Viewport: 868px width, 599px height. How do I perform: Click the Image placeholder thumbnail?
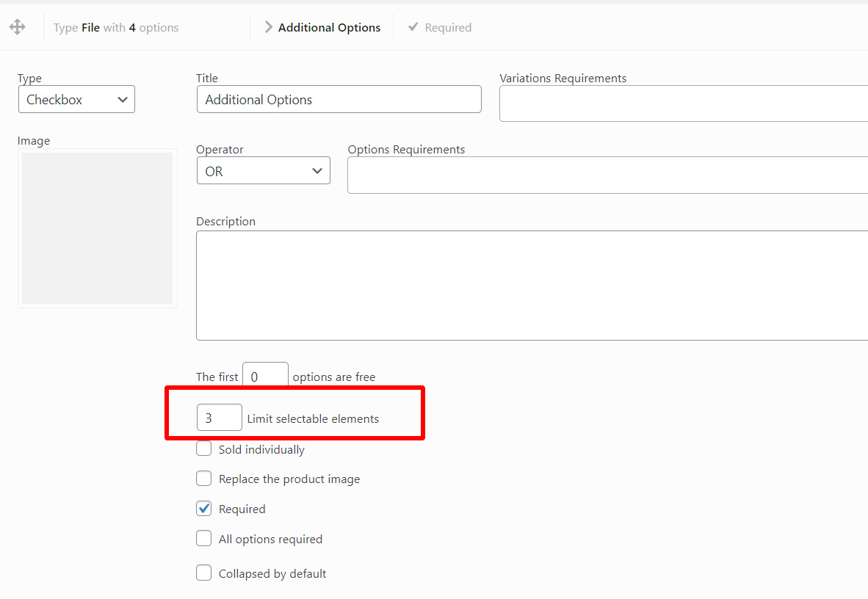tap(98, 228)
